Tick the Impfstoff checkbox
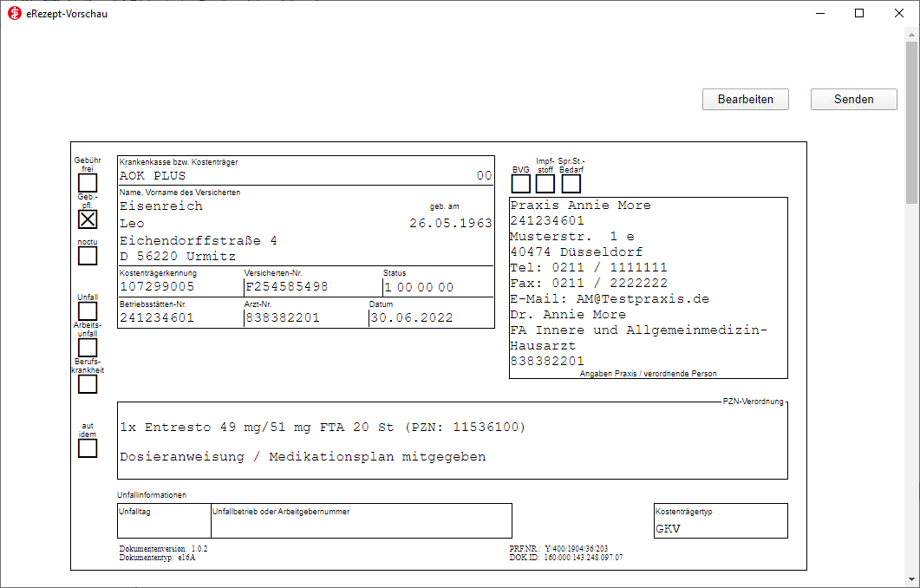 [x=545, y=184]
